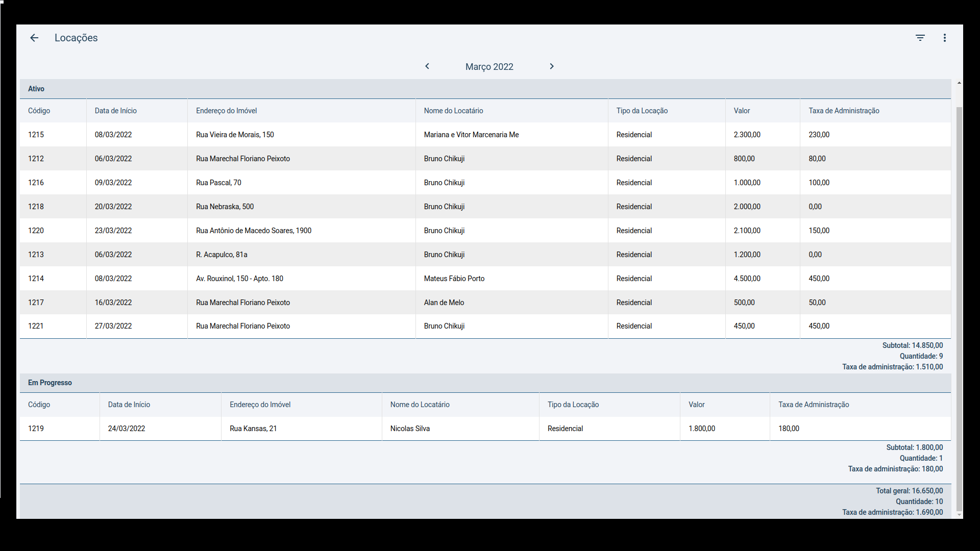Click address Rua Pascal, 70

coord(218,183)
